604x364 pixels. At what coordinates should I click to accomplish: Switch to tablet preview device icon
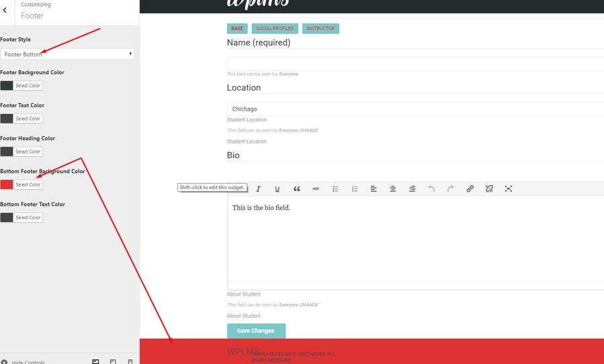point(113,362)
